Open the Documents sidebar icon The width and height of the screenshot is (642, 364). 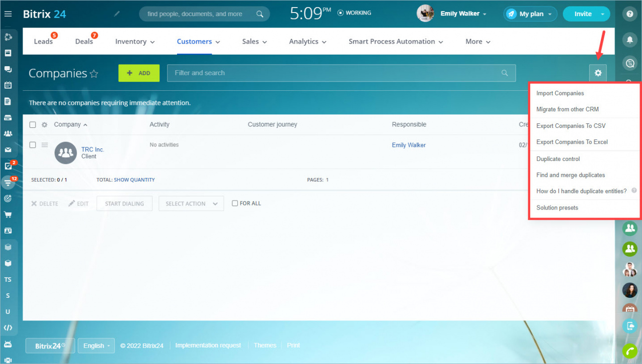pos(8,101)
